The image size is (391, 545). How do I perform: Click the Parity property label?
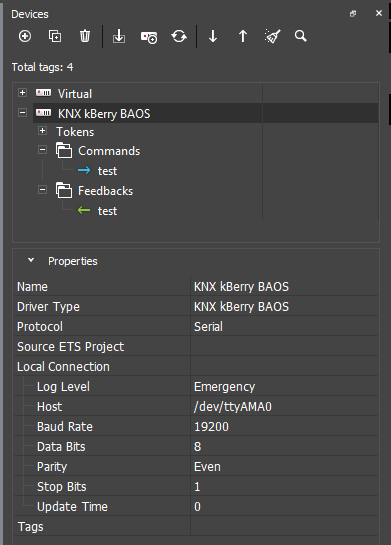52,467
